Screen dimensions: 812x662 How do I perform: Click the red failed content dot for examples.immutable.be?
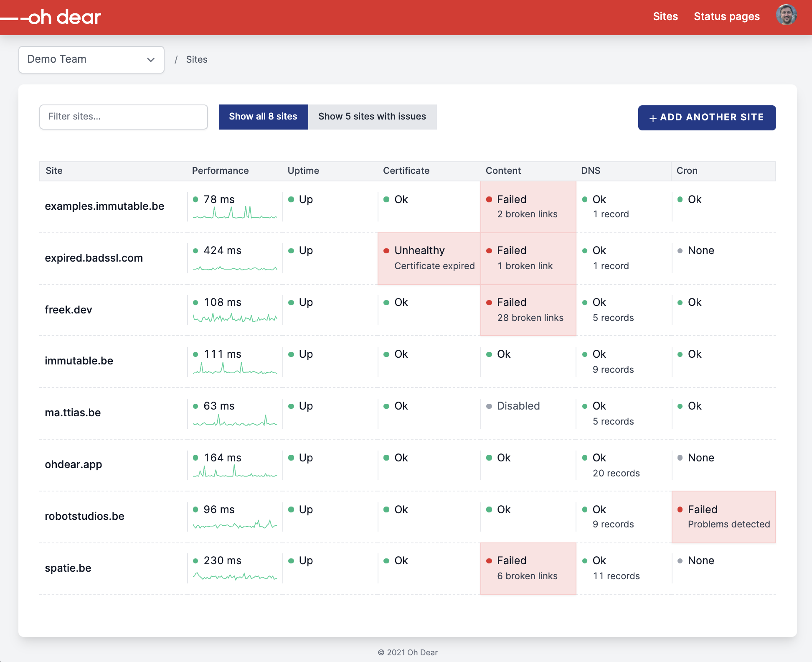coord(488,199)
